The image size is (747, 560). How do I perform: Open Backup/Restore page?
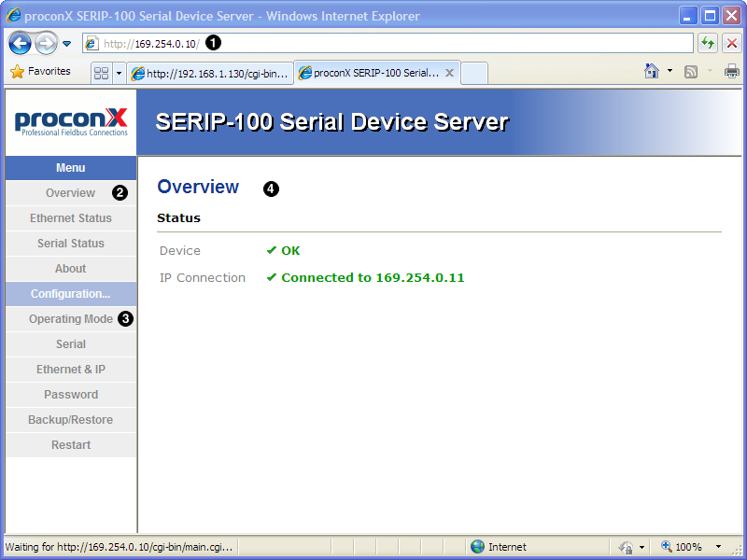[x=71, y=420]
